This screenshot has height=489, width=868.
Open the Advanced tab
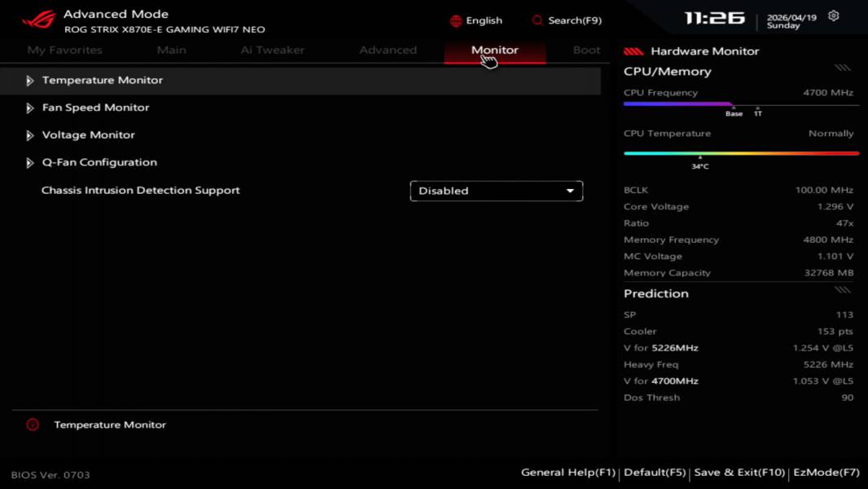pos(388,50)
